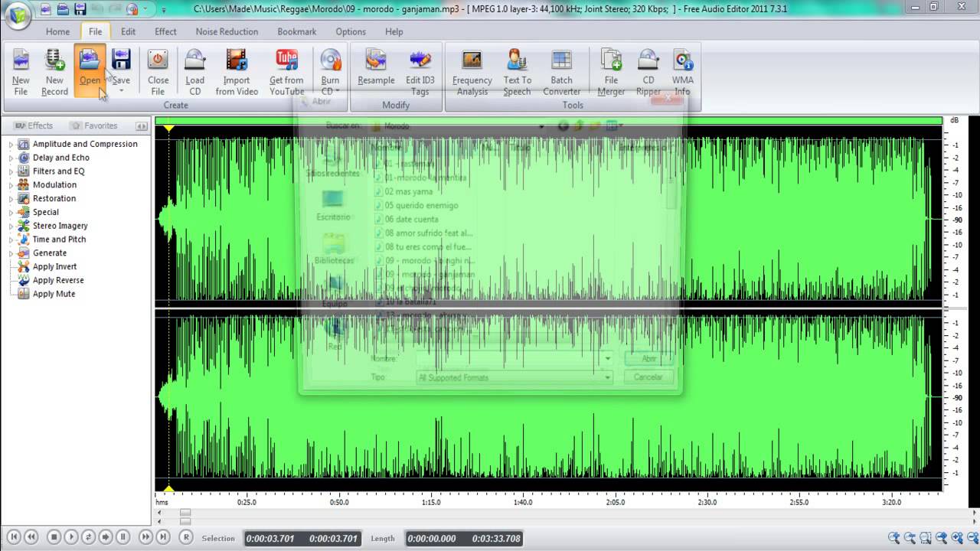Click Get from YouTube

[286, 73]
